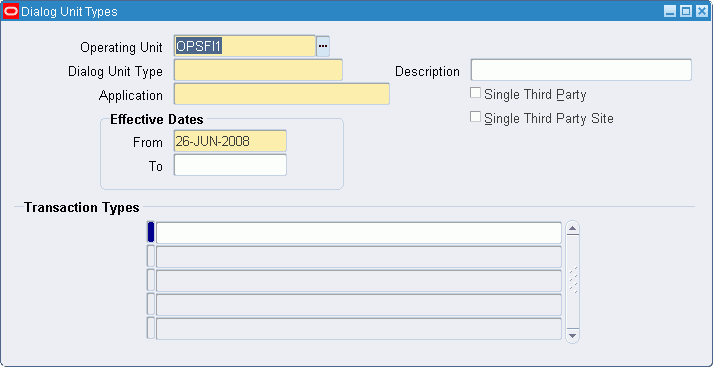Tick the Single Third Party Site checkbox
This screenshot has width=713, height=367.
tap(476, 117)
